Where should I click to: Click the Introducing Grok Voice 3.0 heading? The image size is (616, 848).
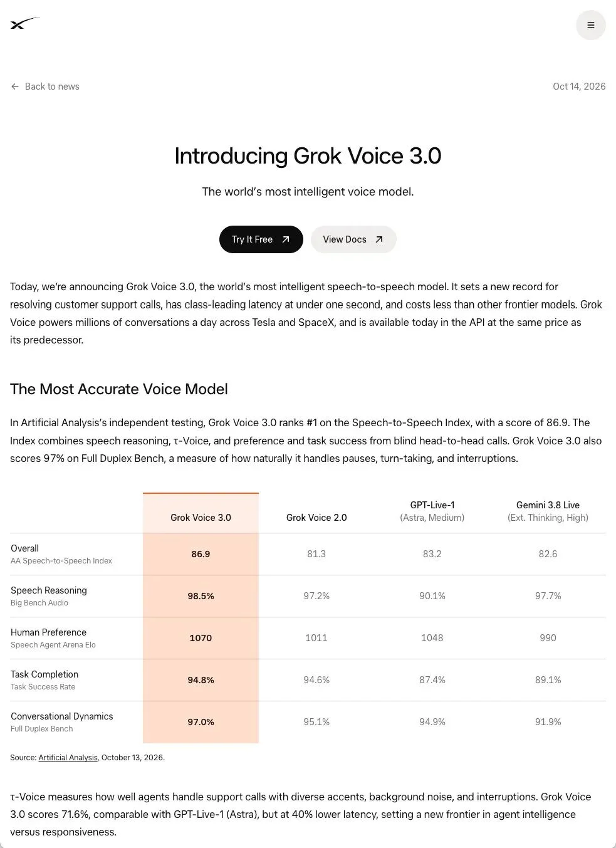coord(308,156)
